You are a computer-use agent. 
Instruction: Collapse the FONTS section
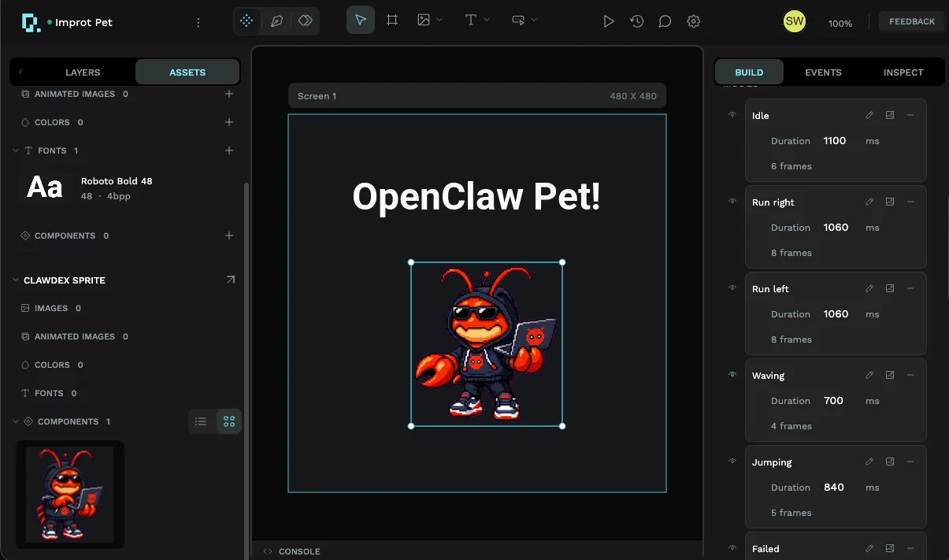(x=16, y=150)
